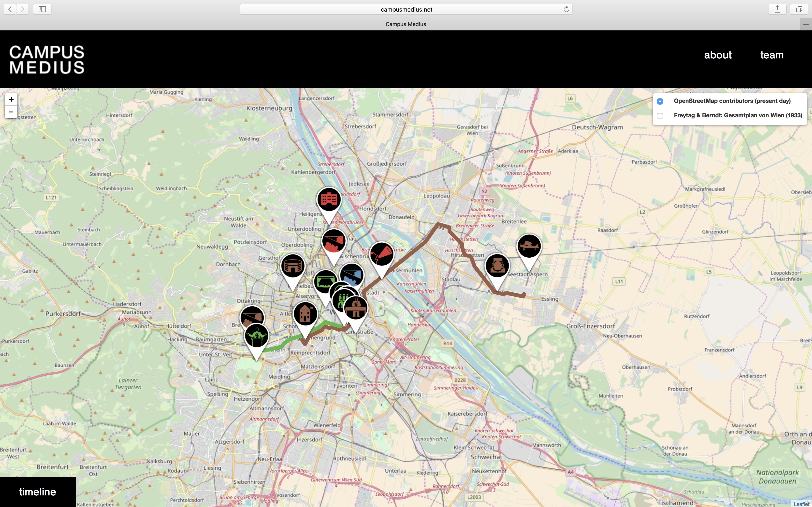
Task: Click the red building marker
Action: [x=329, y=199]
